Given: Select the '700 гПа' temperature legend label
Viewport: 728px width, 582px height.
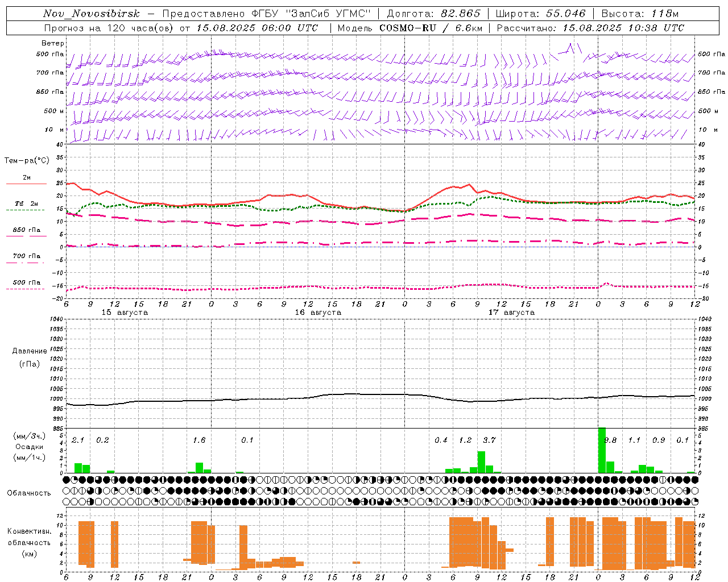Looking at the screenshot, I should pyautogui.click(x=27, y=256).
